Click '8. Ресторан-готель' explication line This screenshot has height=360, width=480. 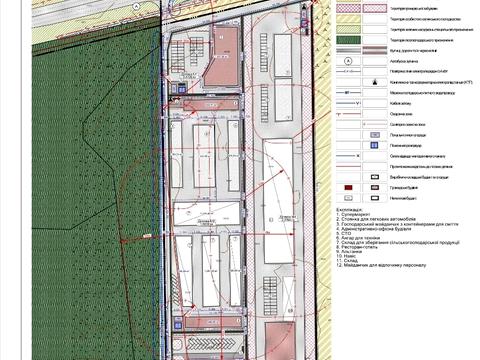tap(358, 247)
